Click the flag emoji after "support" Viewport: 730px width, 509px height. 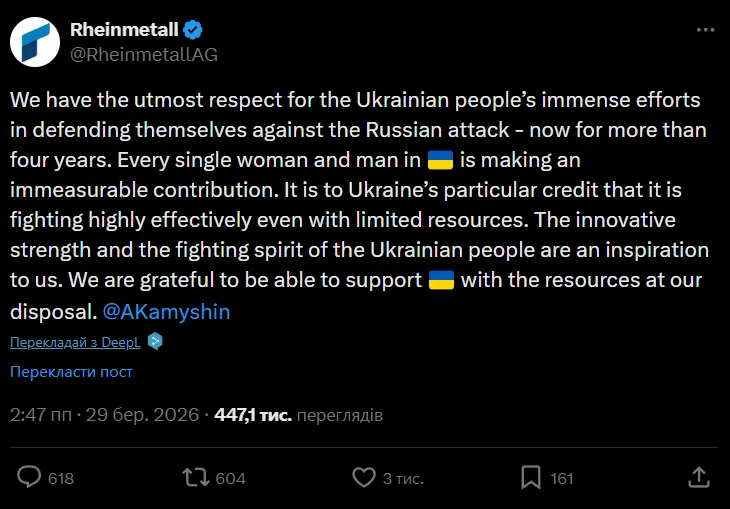tap(440, 281)
